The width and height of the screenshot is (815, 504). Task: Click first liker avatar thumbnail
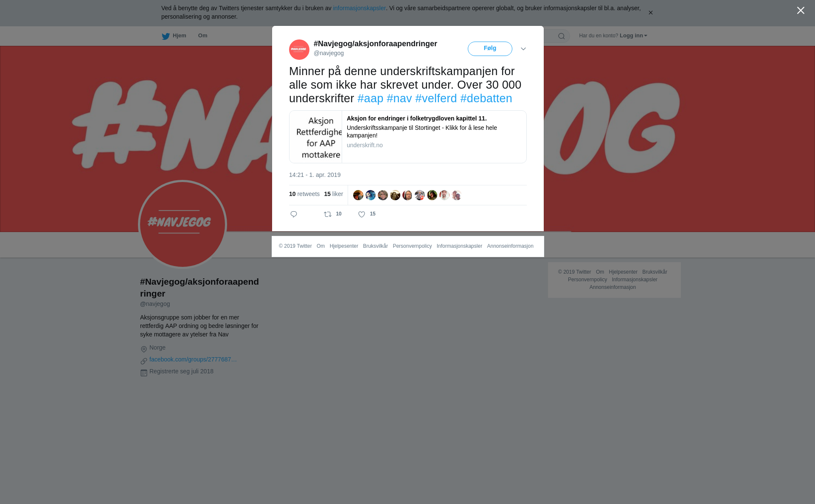358,195
